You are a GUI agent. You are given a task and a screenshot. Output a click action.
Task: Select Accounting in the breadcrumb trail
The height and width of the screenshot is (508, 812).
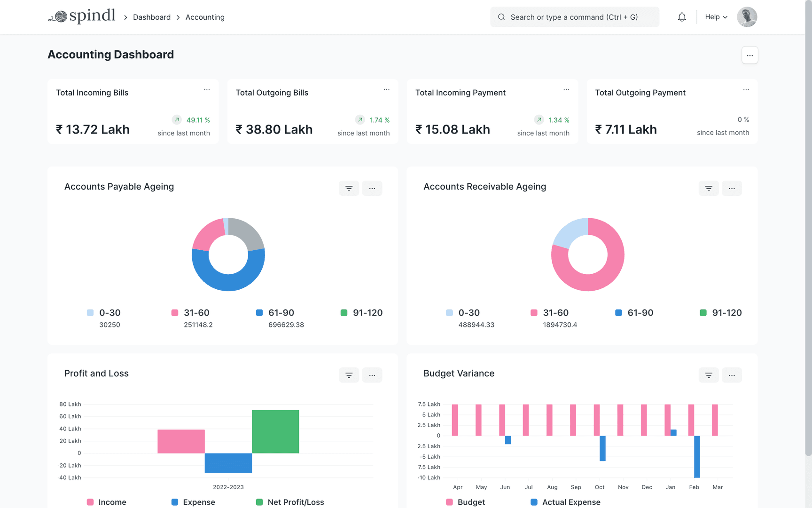click(x=205, y=17)
